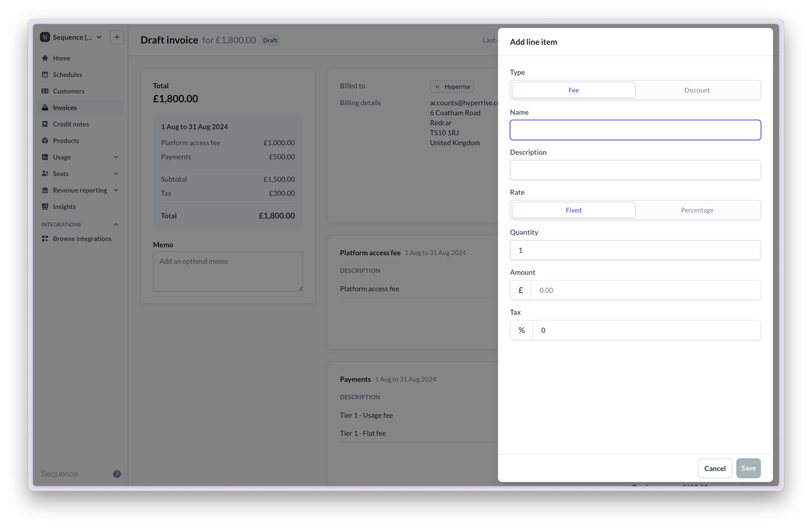Open the Sequence workspace switcher dropdown
The image size is (812, 528).
click(71, 37)
